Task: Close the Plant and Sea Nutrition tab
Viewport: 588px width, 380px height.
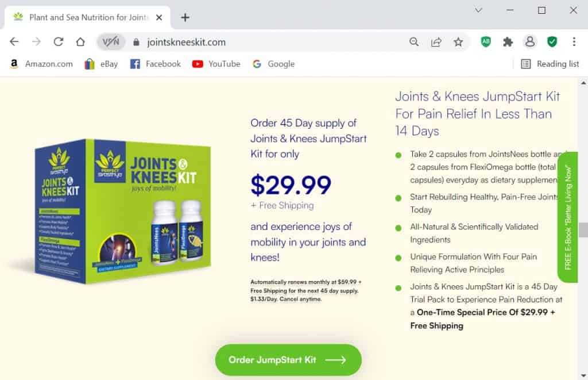Action: pyautogui.click(x=159, y=17)
